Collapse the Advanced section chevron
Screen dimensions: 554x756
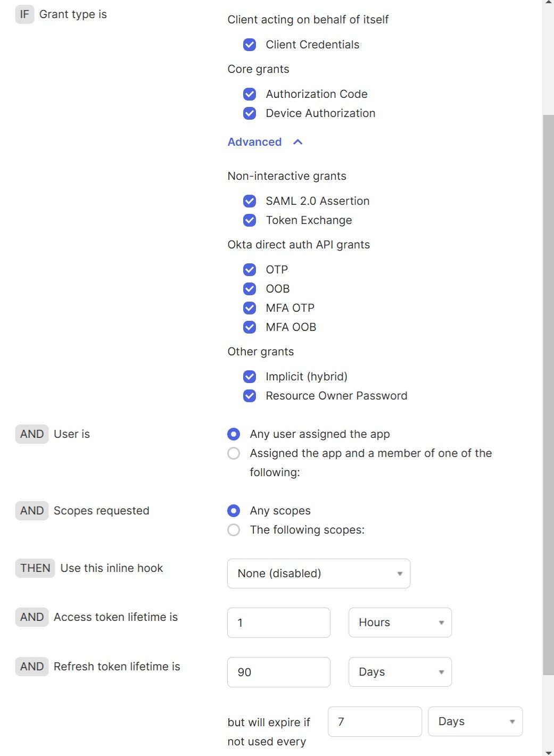(298, 142)
